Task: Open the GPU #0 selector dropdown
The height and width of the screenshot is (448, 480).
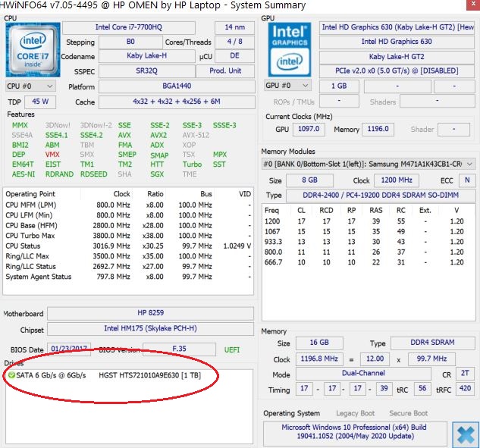Action: [287, 86]
